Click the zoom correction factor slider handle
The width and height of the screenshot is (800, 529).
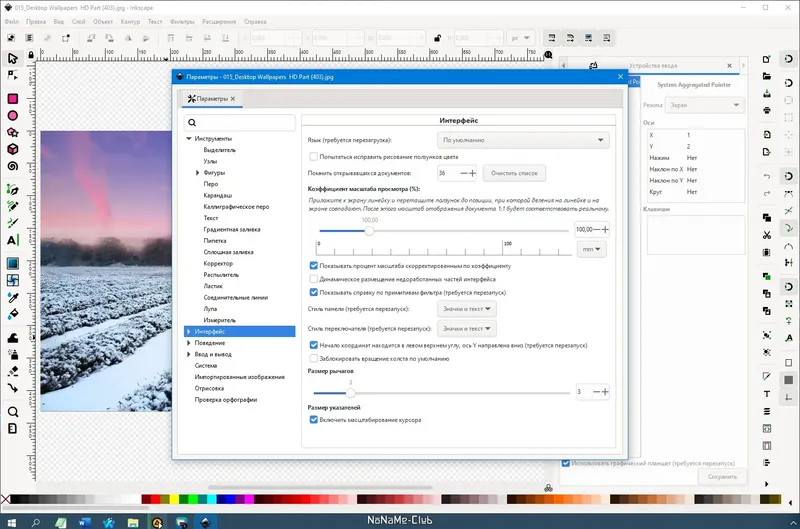coord(369,229)
